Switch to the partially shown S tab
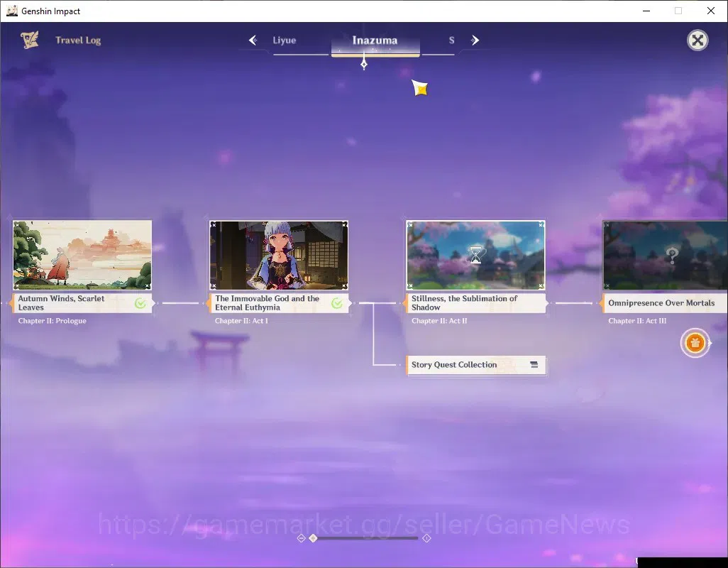The image size is (728, 568). tap(451, 40)
